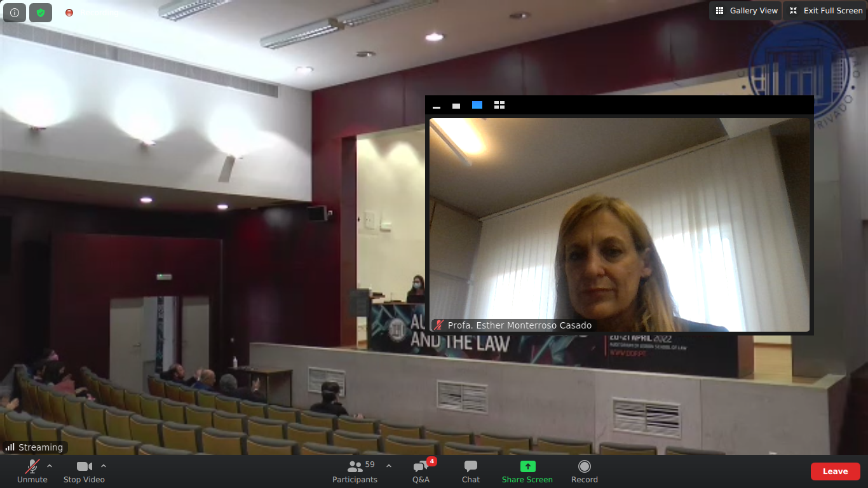Screen dimensions: 868x488
Task: Turn off camera with Stop Video
Action: point(84,471)
